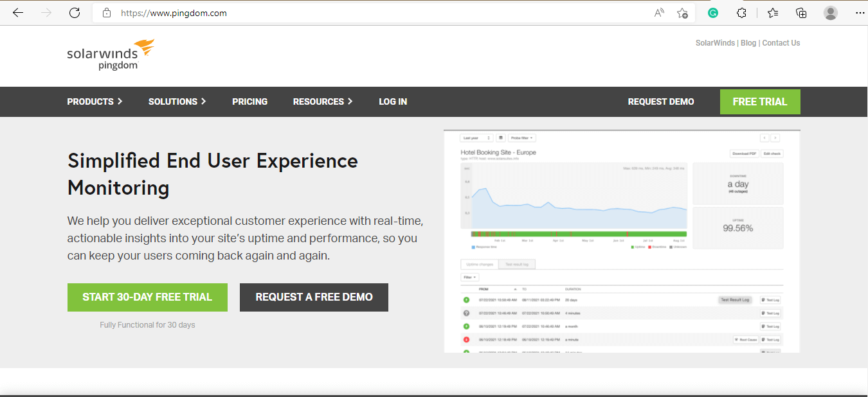Viewport: 868px width, 397px height.
Task: Open the Contact Us link
Action: [x=781, y=43]
